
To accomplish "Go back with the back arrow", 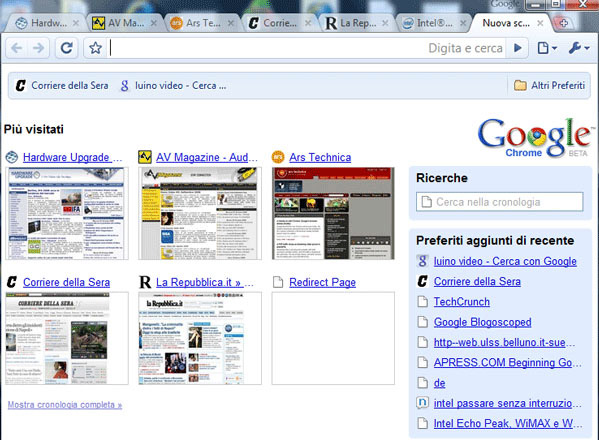I will coord(16,48).
